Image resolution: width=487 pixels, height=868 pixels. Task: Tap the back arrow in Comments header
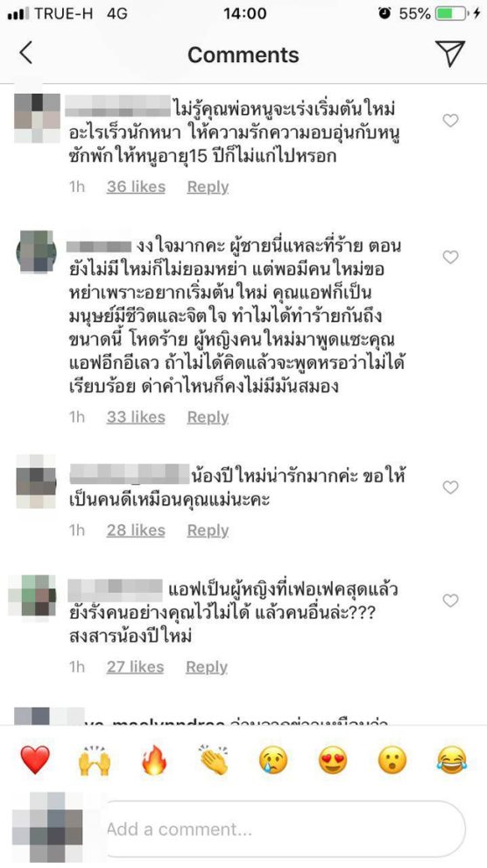[26, 53]
